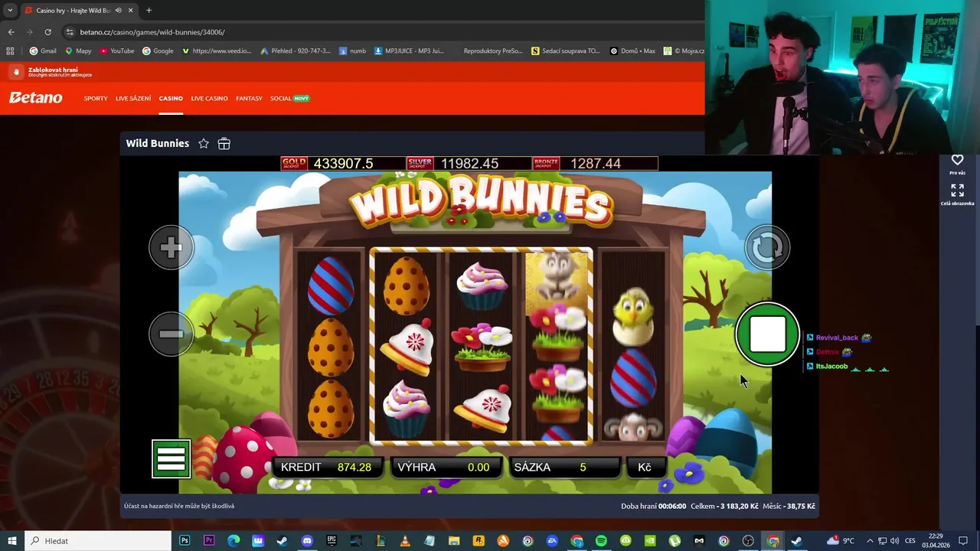The image size is (980, 551).
Task: Open the MP3JUICE bookmark
Action: [409, 51]
